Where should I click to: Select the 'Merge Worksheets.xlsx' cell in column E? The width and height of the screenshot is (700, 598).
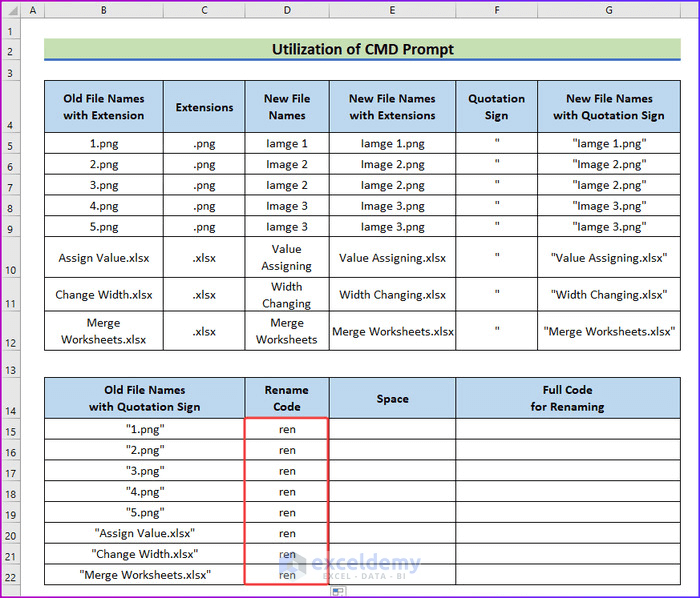392,331
